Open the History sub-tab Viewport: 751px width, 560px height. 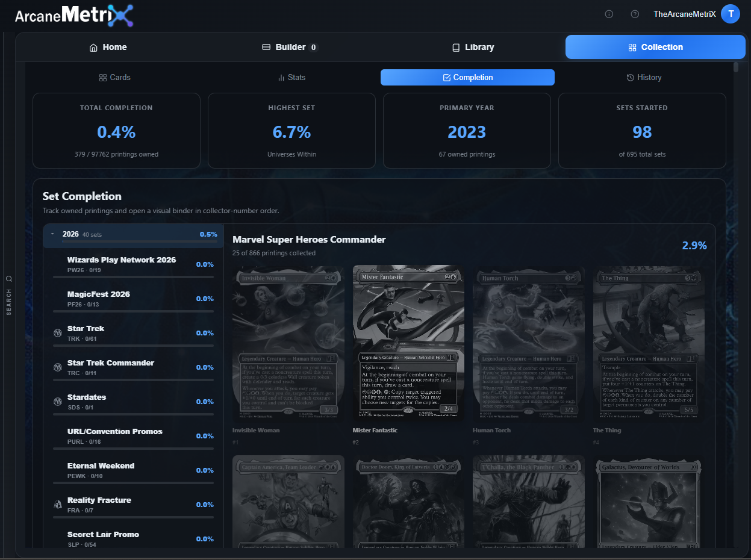(x=644, y=77)
